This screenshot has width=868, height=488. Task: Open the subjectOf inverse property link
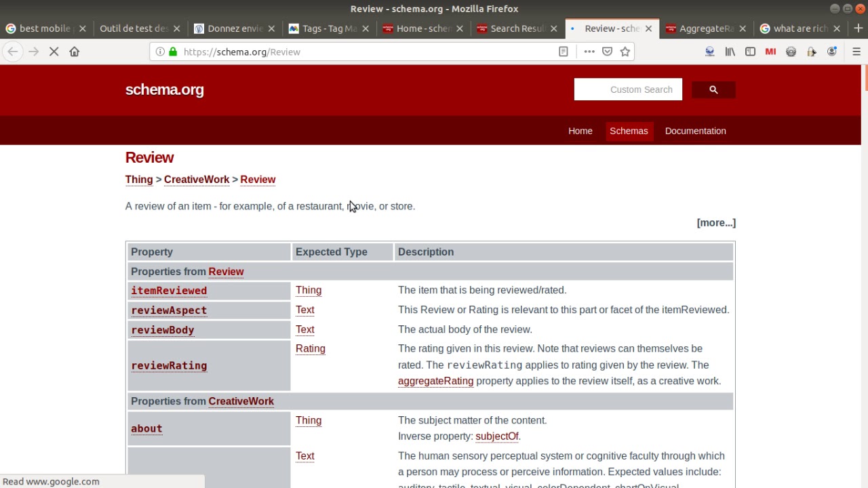tap(497, 436)
